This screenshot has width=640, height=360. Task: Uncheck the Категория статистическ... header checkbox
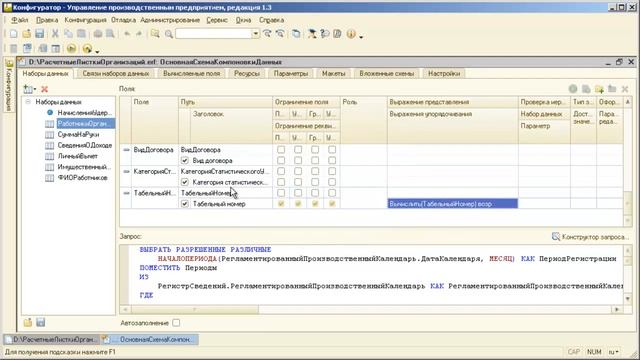point(184,182)
